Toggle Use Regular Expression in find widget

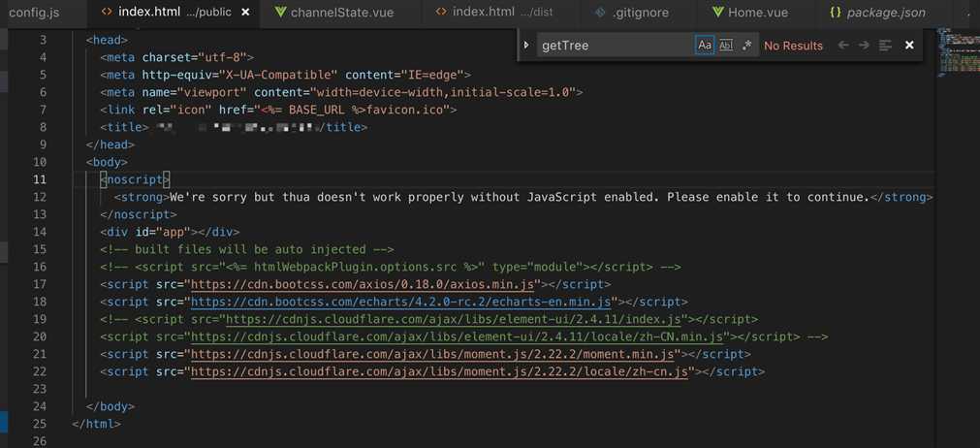coord(746,45)
